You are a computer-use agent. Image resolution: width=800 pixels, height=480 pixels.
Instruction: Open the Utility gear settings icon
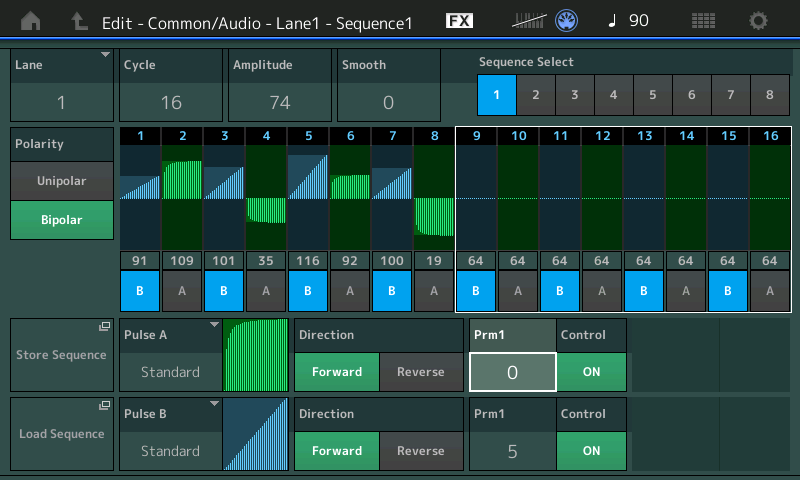tap(759, 20)
